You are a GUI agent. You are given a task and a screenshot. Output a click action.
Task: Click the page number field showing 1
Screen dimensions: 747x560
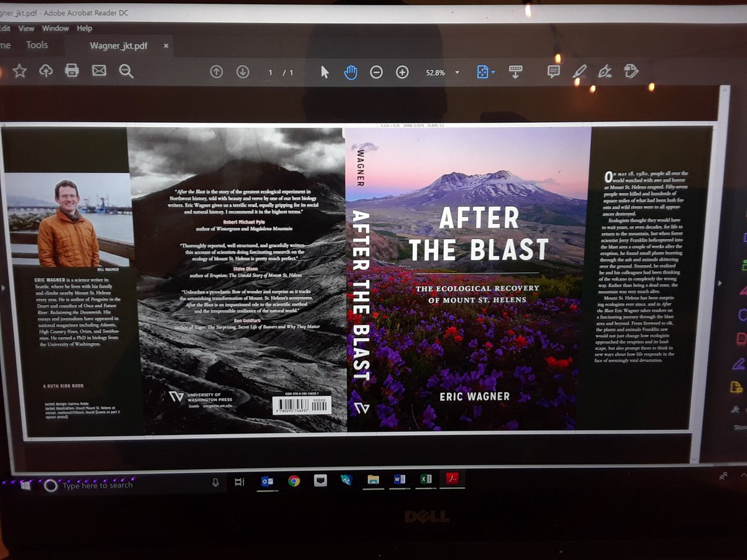point(271,73)
